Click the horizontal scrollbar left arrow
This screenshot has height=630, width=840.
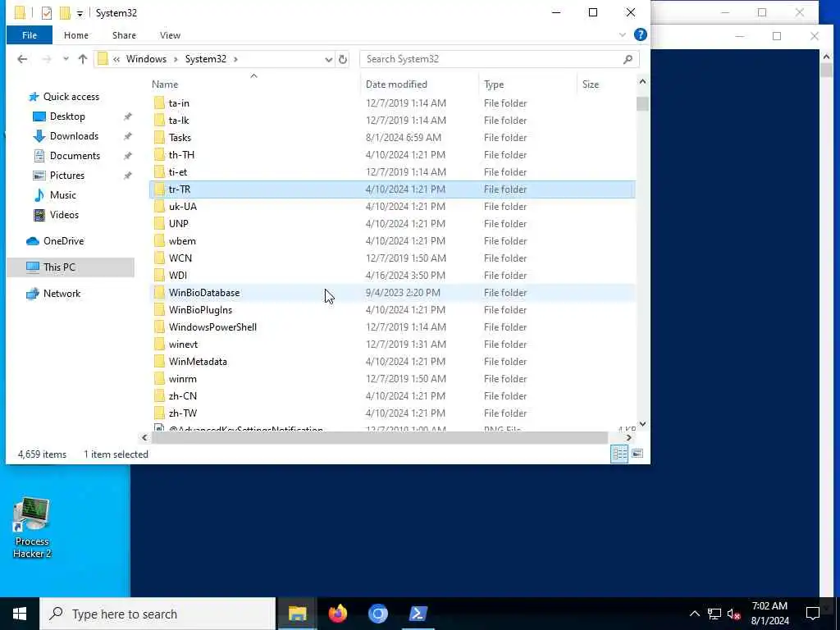click(144, 438)
